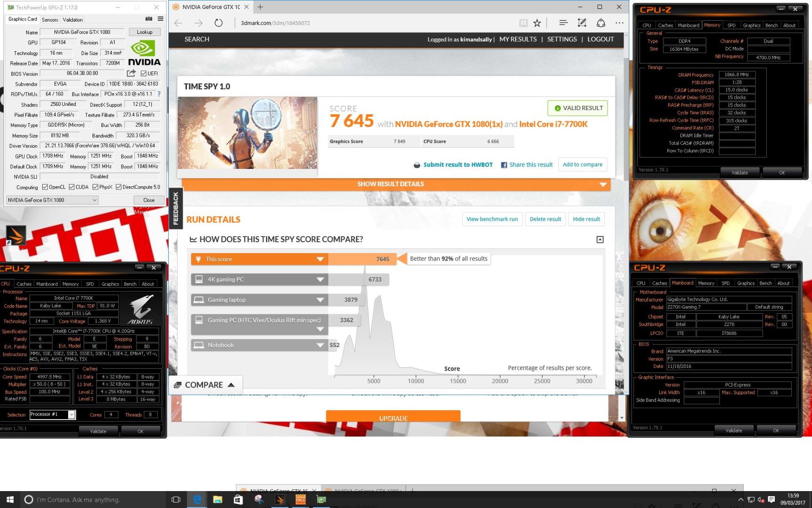The width and height of the screenshot is (812, 508).
Task: Add page to favorites star
Action: point(537,23)
